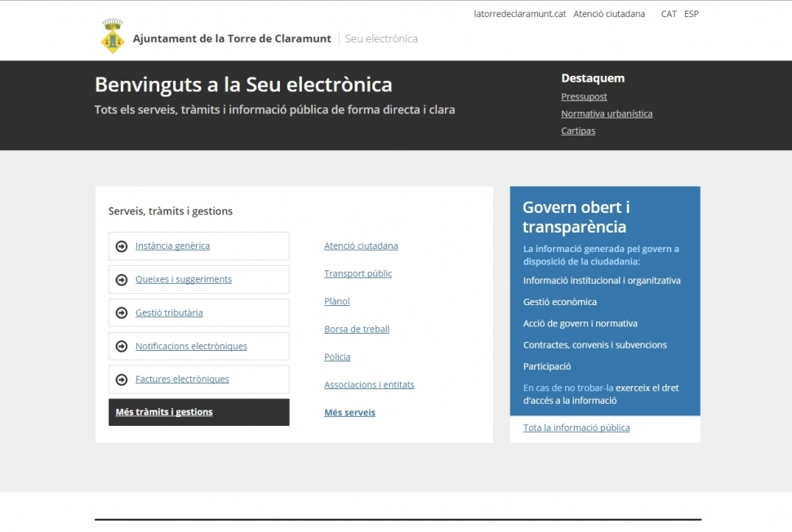Switch language to CAT
The width and height of the screenshot is (792, 532).
click(669, 14)
